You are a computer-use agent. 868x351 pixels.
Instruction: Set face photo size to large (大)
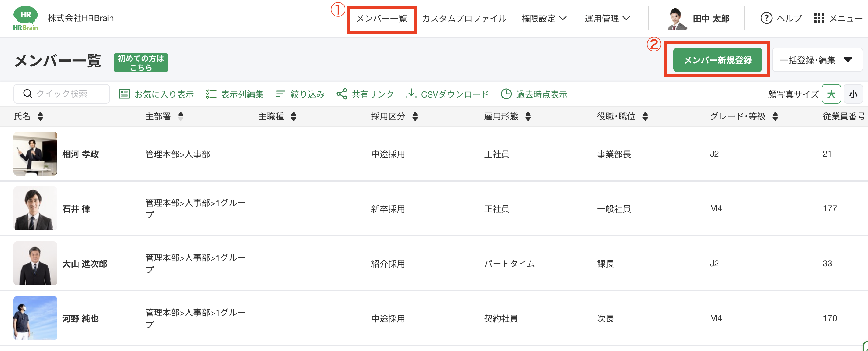click(831, 94)
